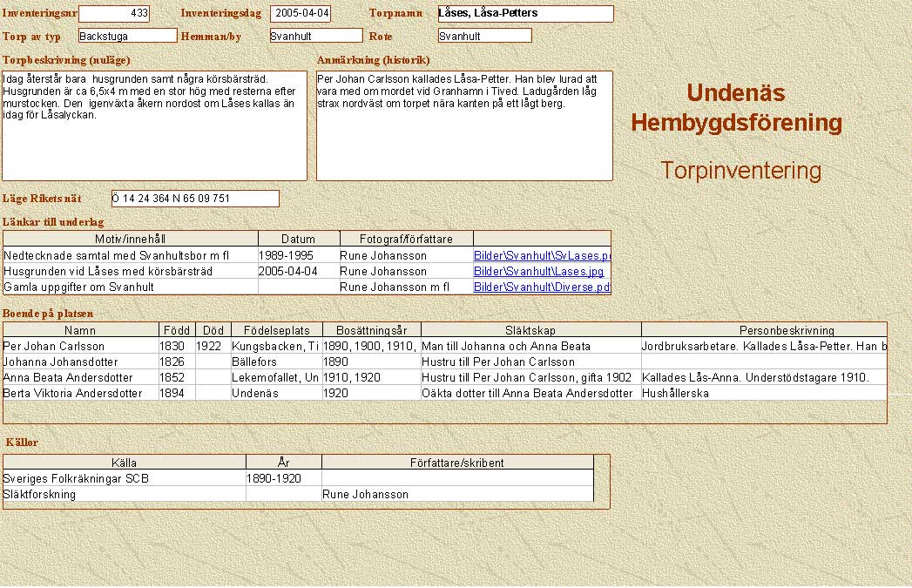Screen dimensions: 912x588
Task: Select the Johanna Johansdotter name cell
Action: coord(80,362)
